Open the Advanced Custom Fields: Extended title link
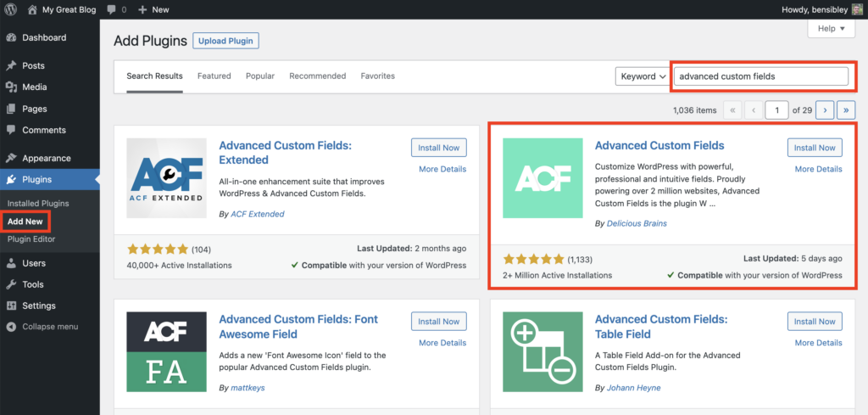The image size is (868, 415). [x=285, y=153]
